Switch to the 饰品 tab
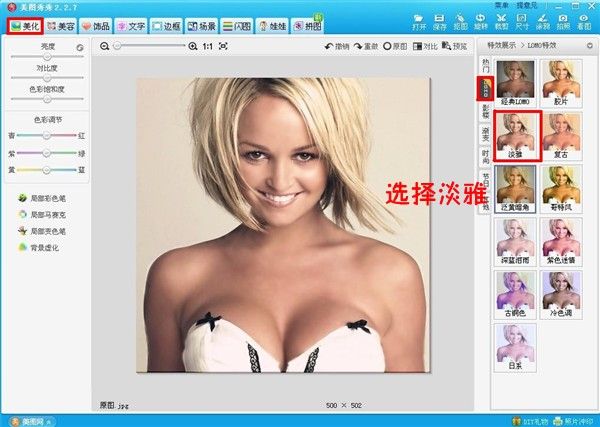This screenshot has width=600, height=427. pyautogui.click(x=96, y=26)
